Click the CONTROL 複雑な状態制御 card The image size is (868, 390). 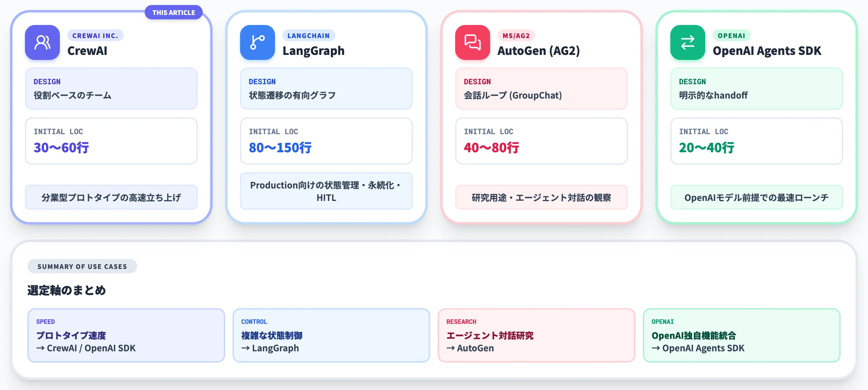[x=331, y=335]
